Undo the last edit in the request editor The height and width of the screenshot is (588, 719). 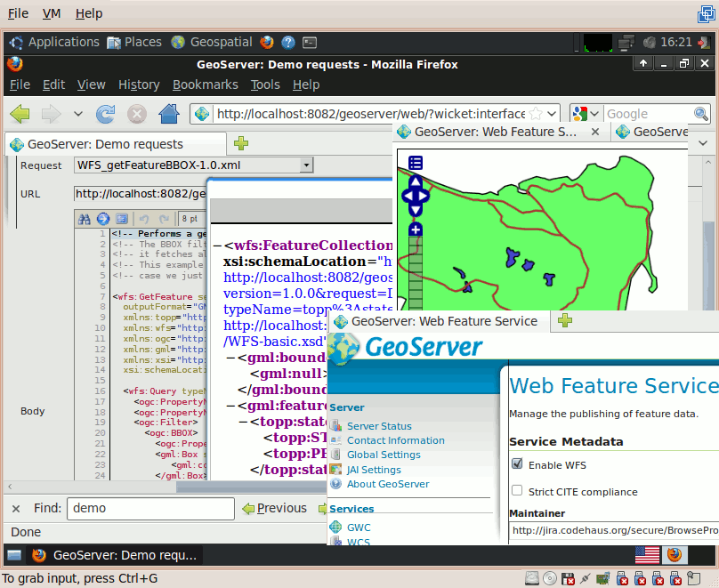pos(144,219)
